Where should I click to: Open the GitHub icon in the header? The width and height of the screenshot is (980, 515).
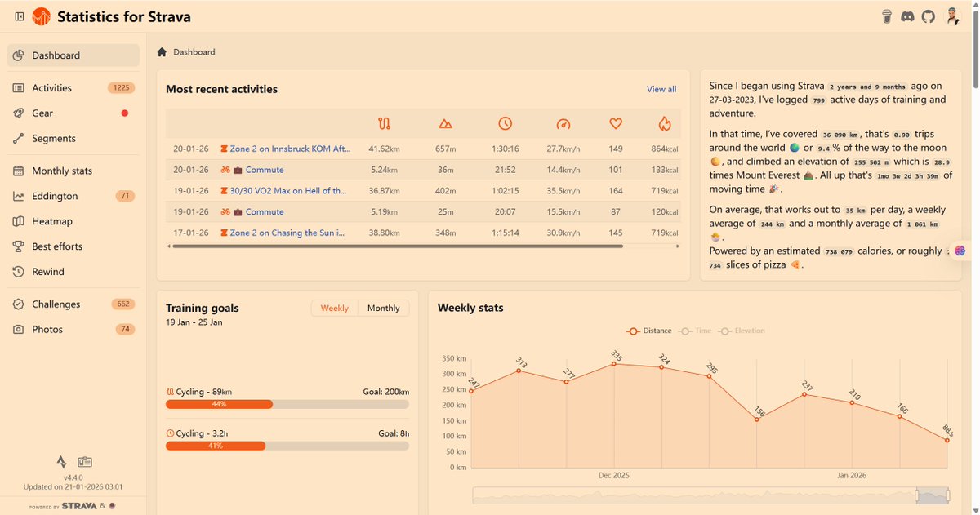tap(929, 16)
